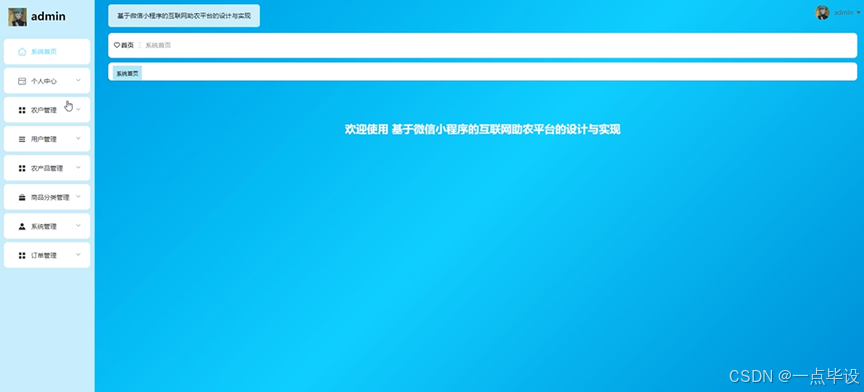Screen dimensions: 864x392
Task: Click the 首页 breadcrumb link
Action: click(x=127, y=45)
